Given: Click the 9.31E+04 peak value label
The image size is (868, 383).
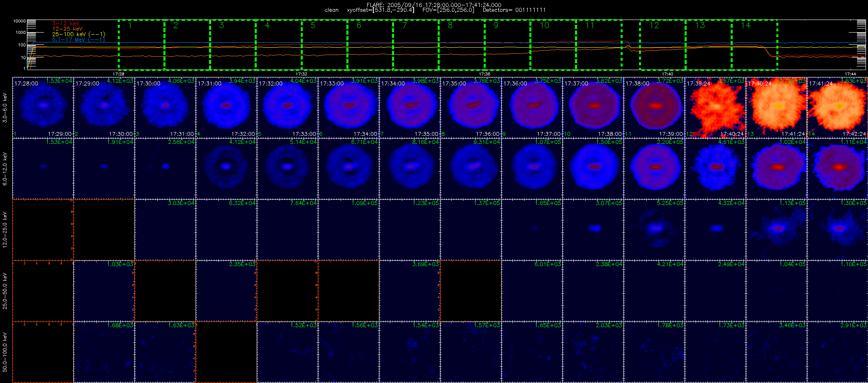Looking at the screenshot, I should click(x=487, y=142).
